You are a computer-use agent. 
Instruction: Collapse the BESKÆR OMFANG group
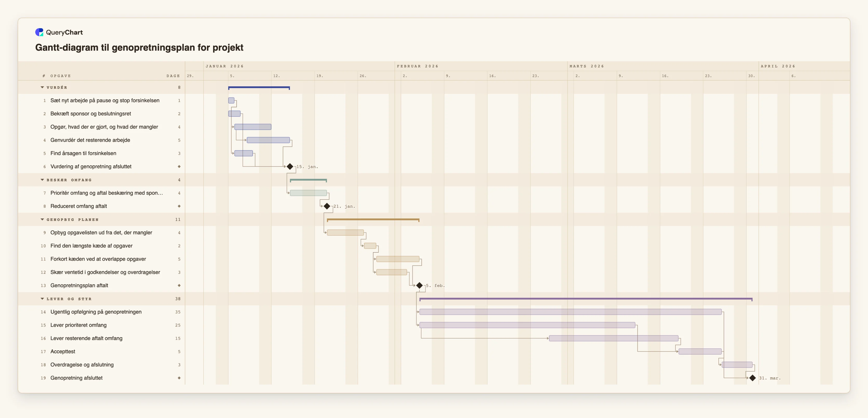[42, 180]
